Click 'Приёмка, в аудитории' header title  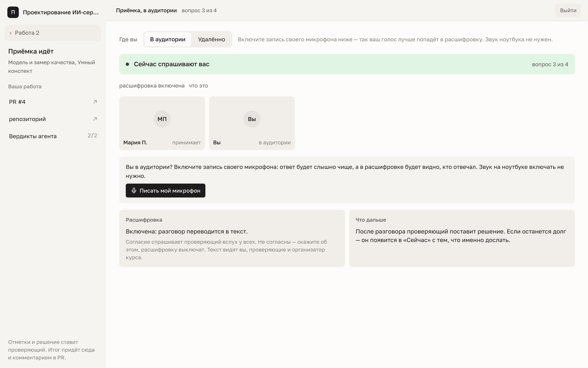point(146,10)
